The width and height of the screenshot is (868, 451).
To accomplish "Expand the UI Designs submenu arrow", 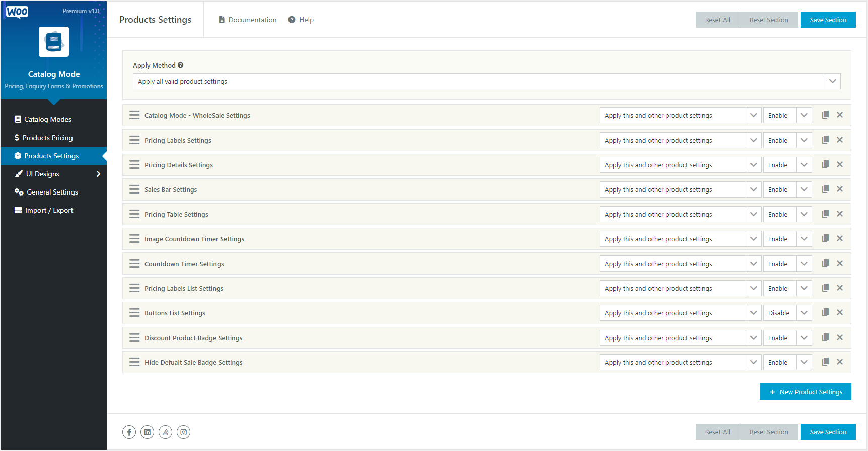I will coord(98,174).
